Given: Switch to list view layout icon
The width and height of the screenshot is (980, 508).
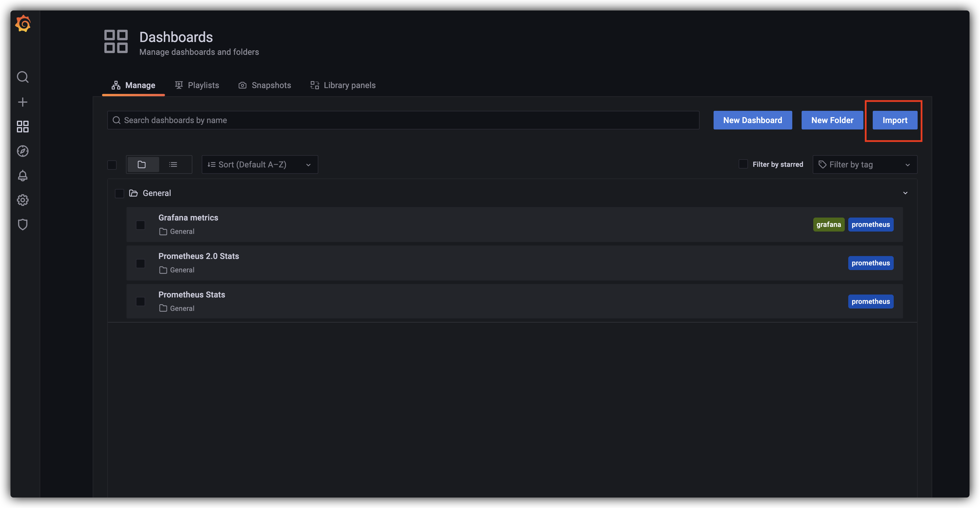Looking at the screenshot, I should [173, 164].
